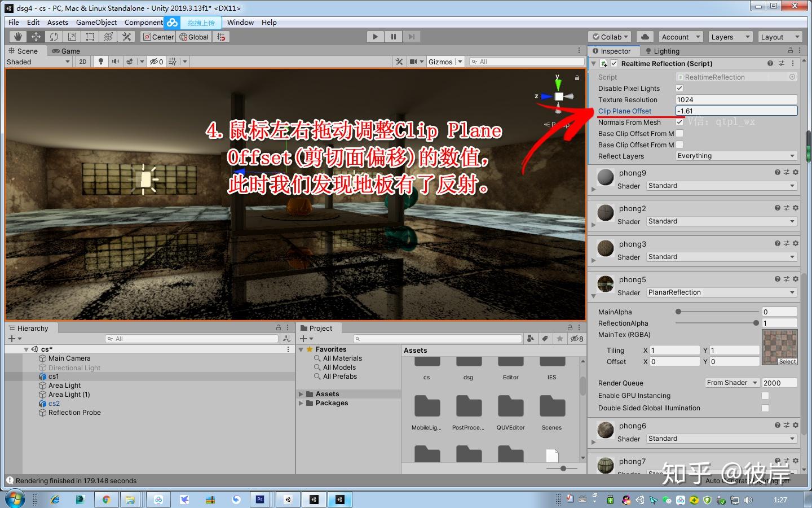The image size is (812, 508).
Task: Select the Rect Transform tool
Action: click(90, 36)
